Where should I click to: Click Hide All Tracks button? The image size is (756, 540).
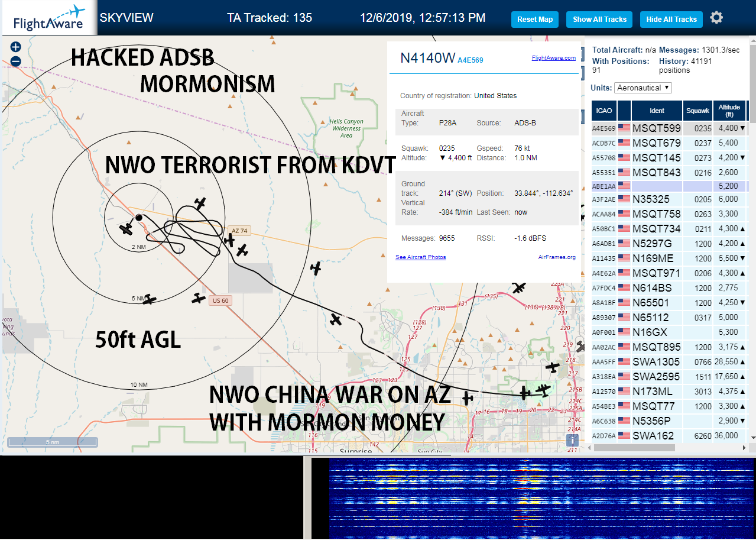tap(671, 20)
